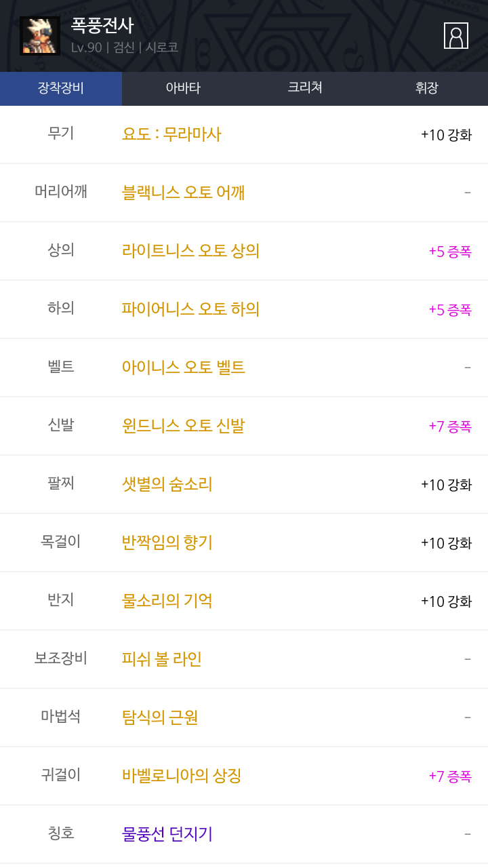This screenshot has height=868, width=488.
Task: Select earring 바벨로니아의 상징
Action: click(x=181, y=776)
